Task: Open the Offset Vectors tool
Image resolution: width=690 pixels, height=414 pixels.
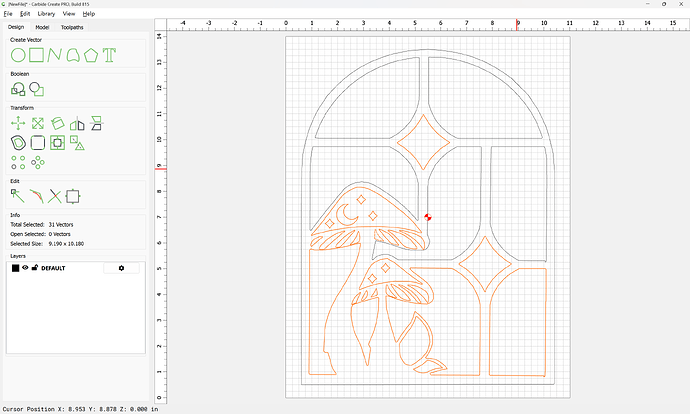Action: click(18, 143)
